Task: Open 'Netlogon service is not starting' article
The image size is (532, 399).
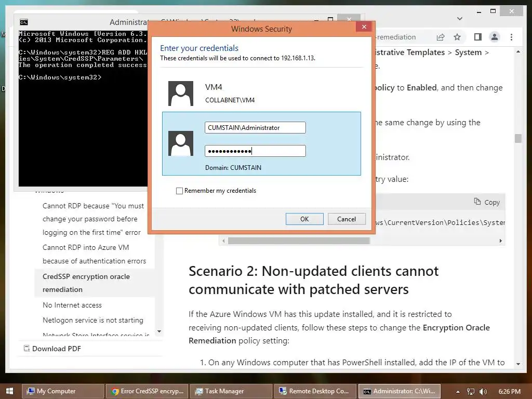Action: point(93,320)
